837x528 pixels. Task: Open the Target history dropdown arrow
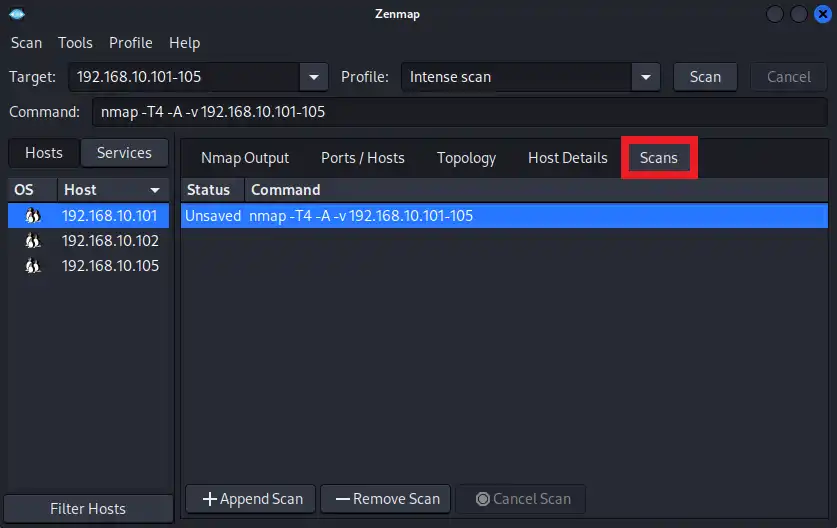point(314,77)
